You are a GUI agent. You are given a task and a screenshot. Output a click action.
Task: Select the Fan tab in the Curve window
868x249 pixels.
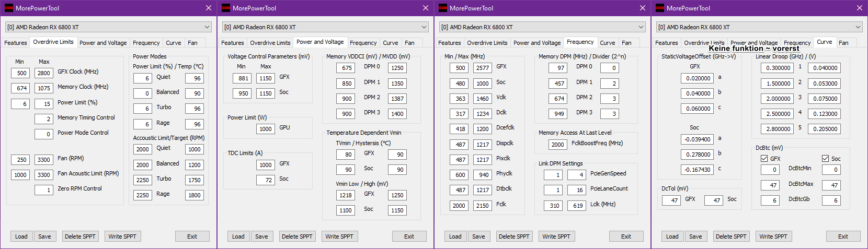[x=843, y=43]
